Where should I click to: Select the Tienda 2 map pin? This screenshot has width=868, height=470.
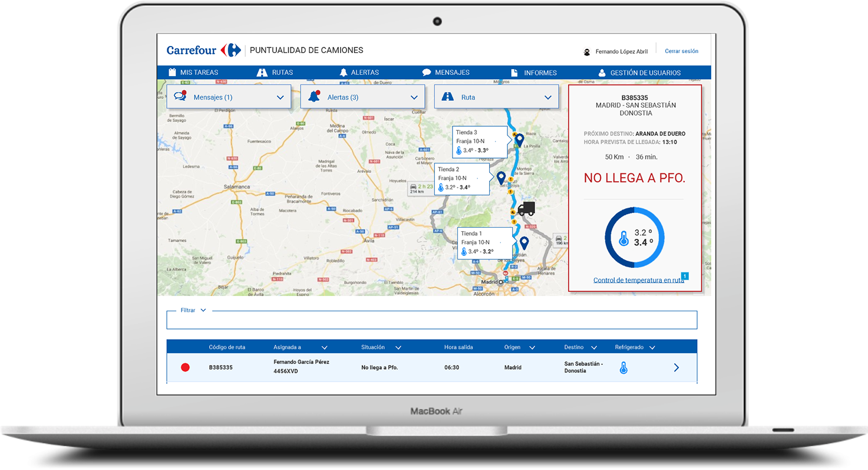(501, 178)
